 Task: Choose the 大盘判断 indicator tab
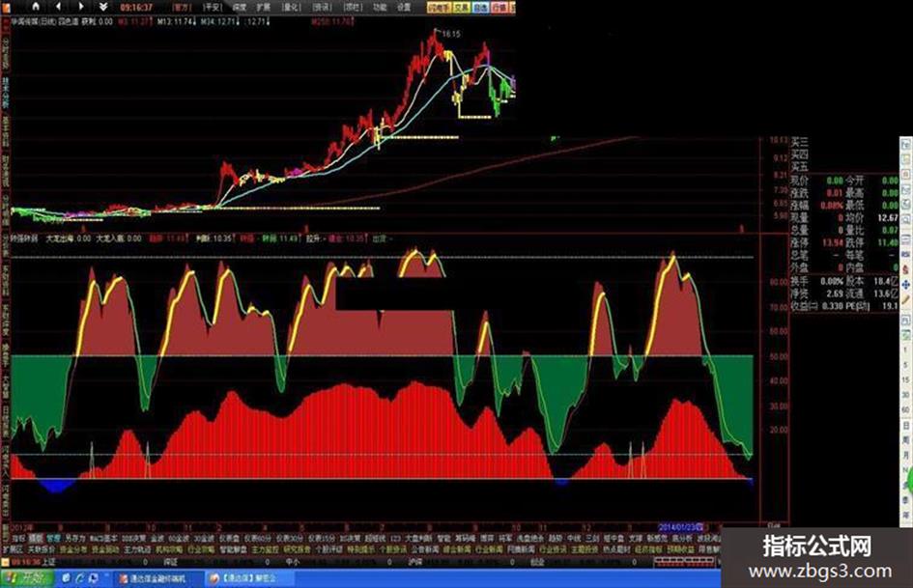pyautogui.click(x=419, y=539)
